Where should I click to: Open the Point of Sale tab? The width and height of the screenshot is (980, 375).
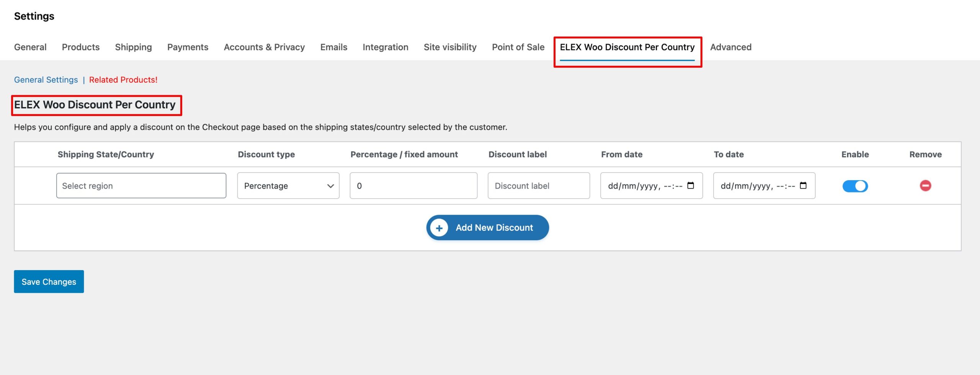click(x=518, y=47)
